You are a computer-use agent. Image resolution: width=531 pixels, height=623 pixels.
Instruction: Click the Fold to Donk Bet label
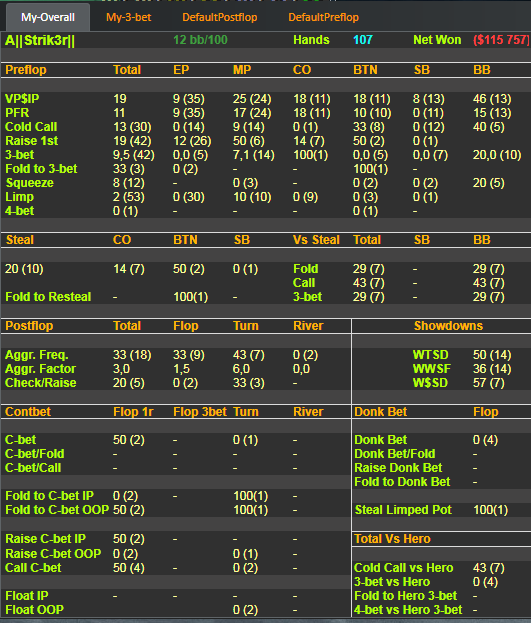[x=402, y=482]
